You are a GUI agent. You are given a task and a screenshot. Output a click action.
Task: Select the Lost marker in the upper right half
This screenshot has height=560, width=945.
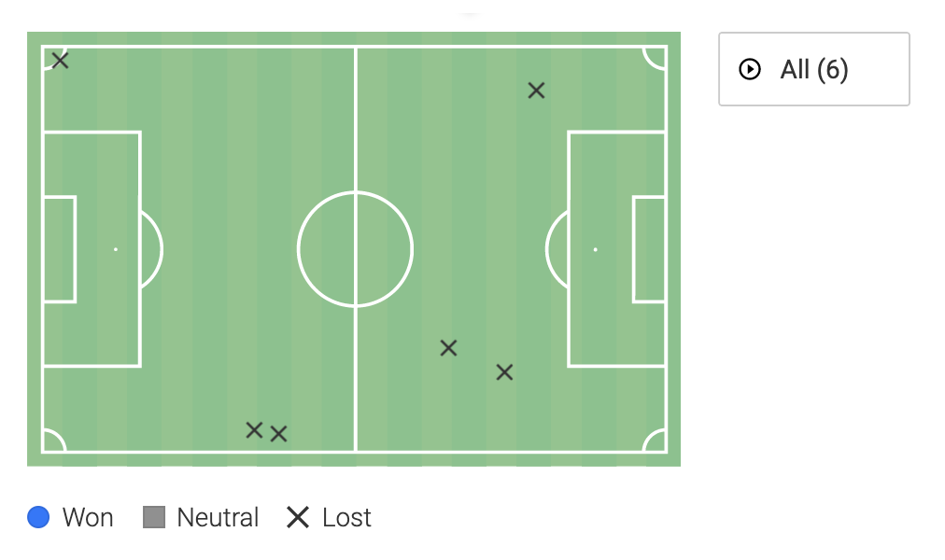536,91
